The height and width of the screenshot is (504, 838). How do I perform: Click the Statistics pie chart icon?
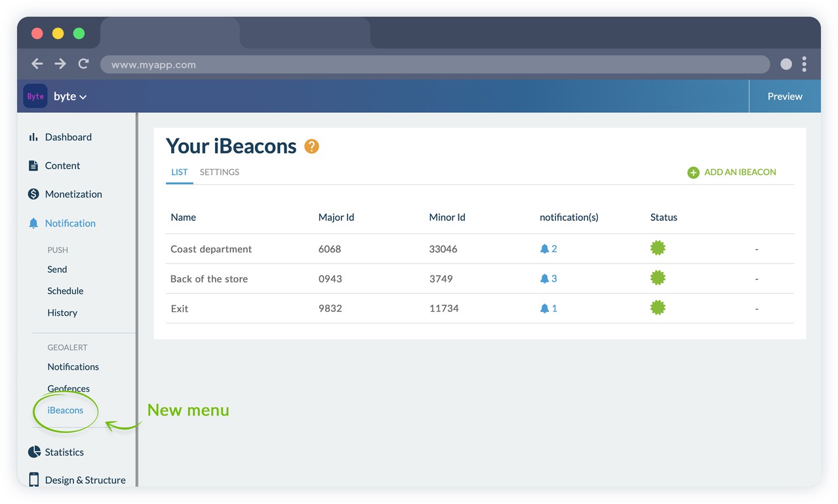[x=34, y=452]
